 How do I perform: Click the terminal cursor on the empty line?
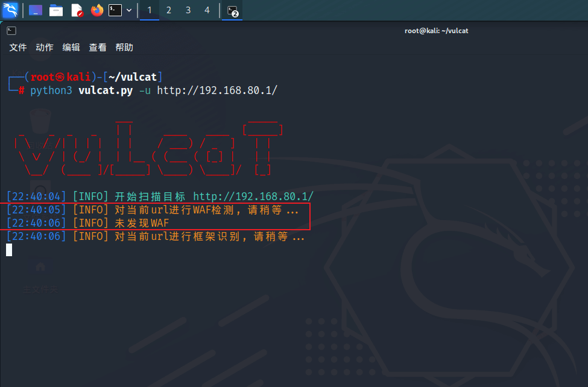9,250
